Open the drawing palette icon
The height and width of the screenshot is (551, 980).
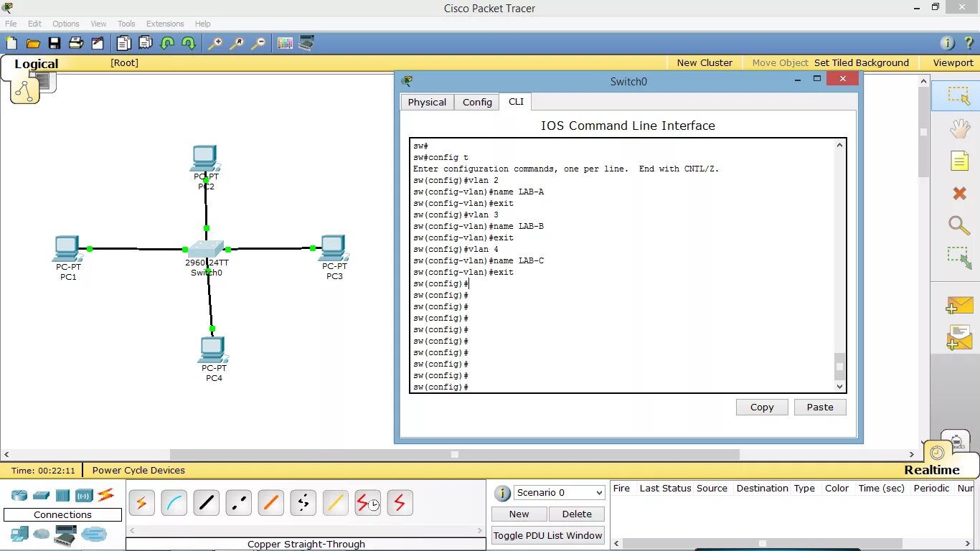pos(285,43)
